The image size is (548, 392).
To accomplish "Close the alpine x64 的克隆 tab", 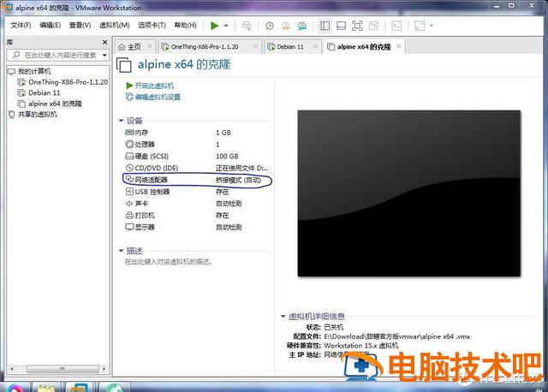I will 399,46.
